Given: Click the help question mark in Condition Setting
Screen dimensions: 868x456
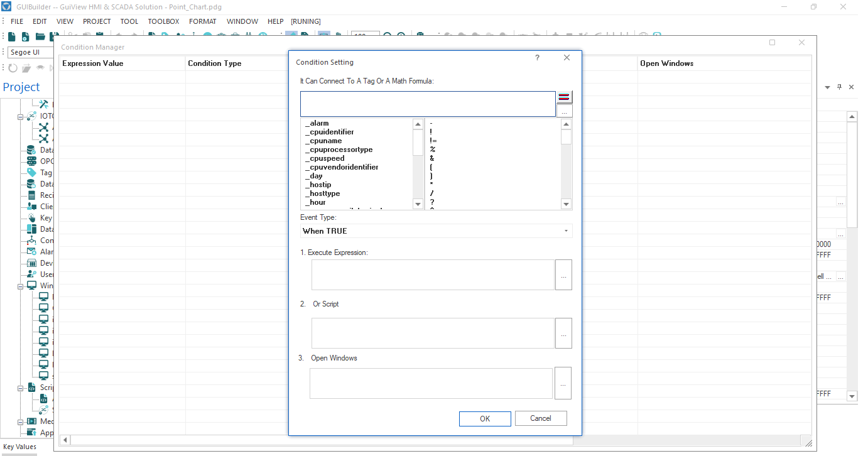Looking at the screenshot, I should click(537, 58).
